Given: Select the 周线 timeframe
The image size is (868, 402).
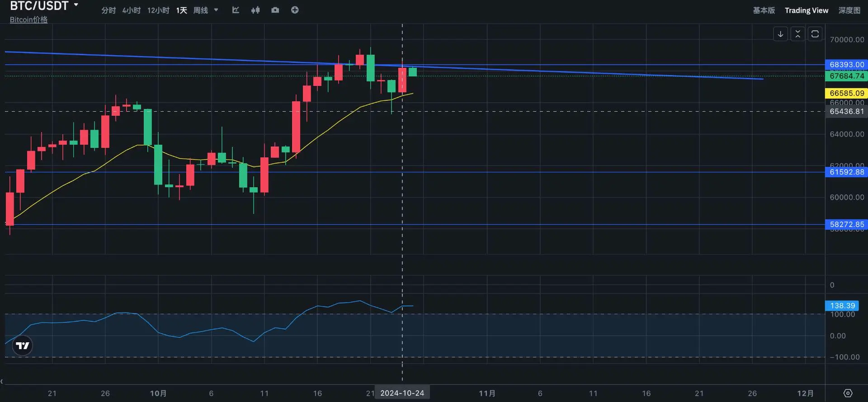Looking at the screenshot, I should click(x=201, y=10).
